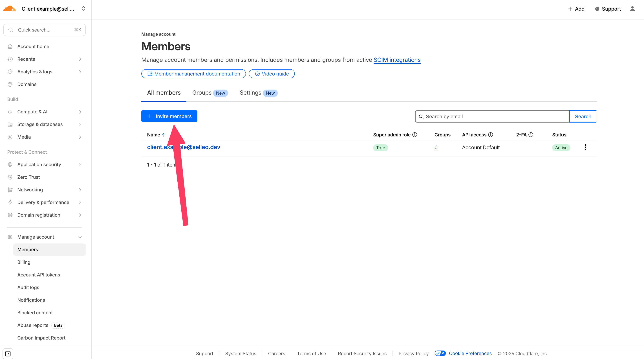Screen dimensions: 644x359
Task: Open the user profile icon
Action: [632, 9]
